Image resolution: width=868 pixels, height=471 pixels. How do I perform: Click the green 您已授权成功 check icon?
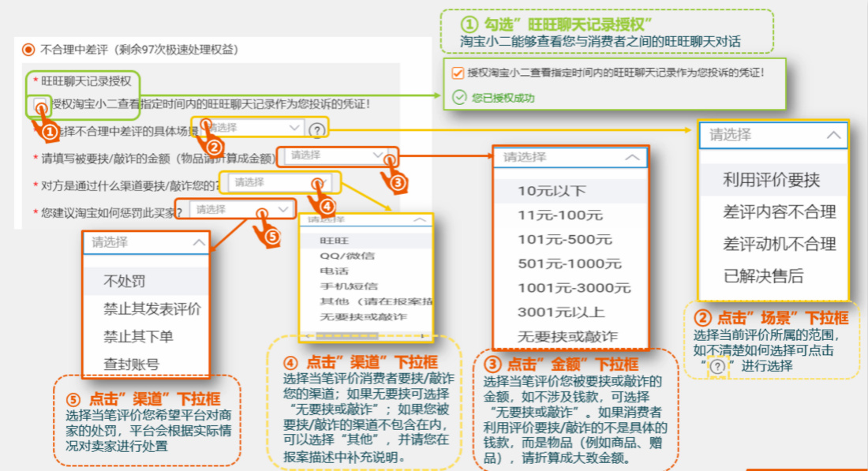click(x=459, y=97)
